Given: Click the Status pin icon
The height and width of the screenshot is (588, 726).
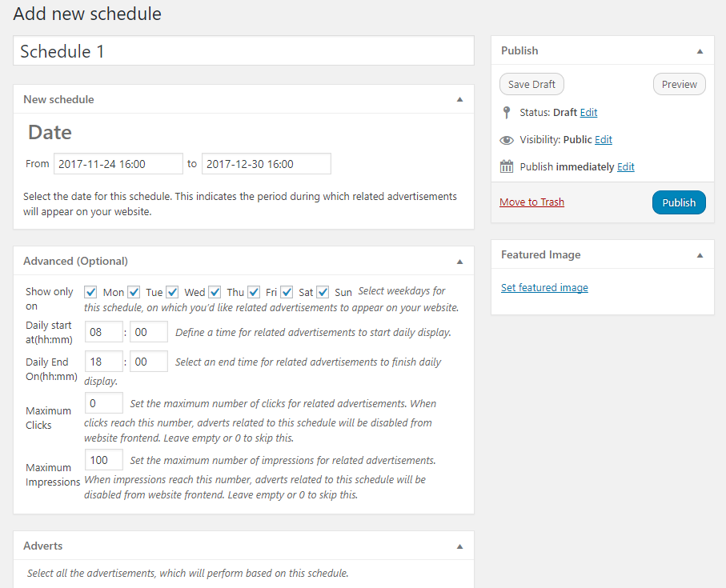Looking at the screenshot, I should pyautogui.click(x=507, y=113).
